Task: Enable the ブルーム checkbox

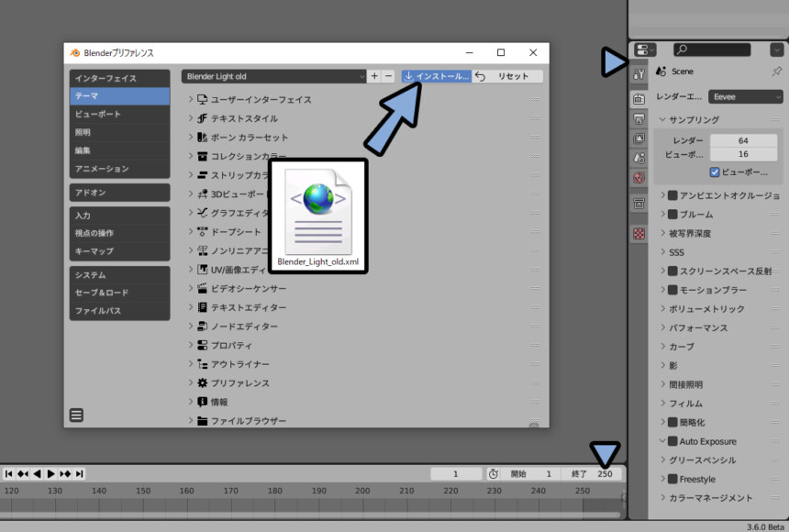Action: (672, 215)
